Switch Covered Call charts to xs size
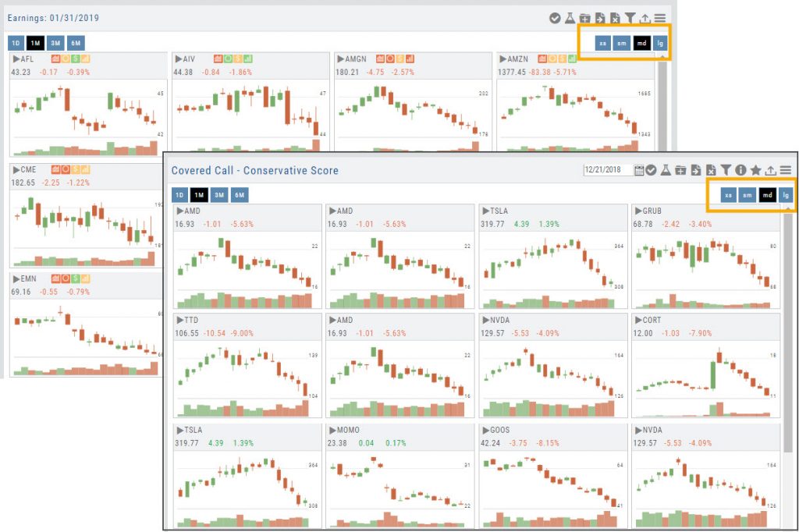 [728, 195]
